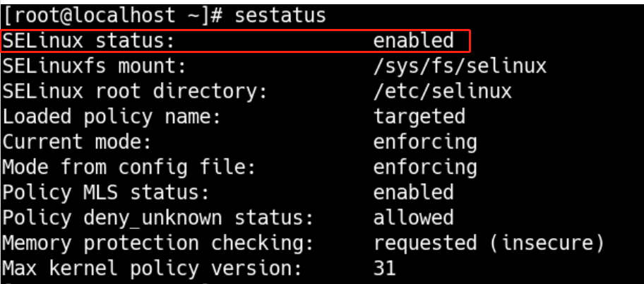The height and width of the screenshot is (284, 644).
Task: Click Mode from config file label
Action: point(129,167)
